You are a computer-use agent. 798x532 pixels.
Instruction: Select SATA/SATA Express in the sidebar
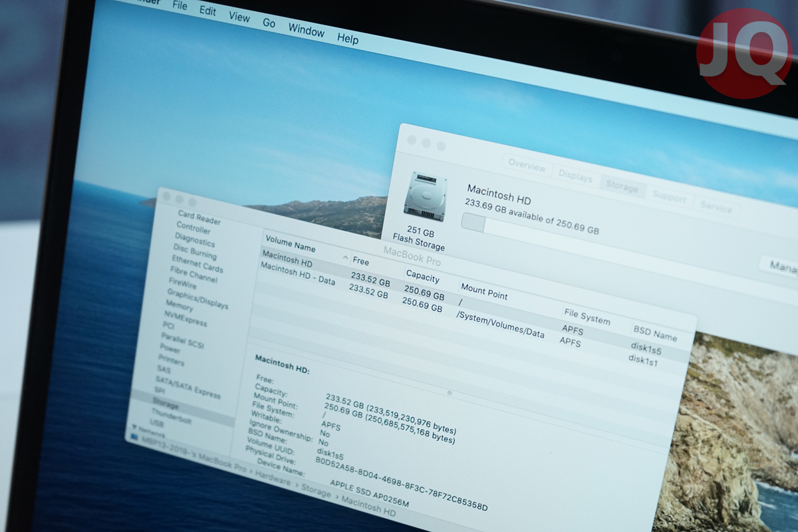(188, 386)
